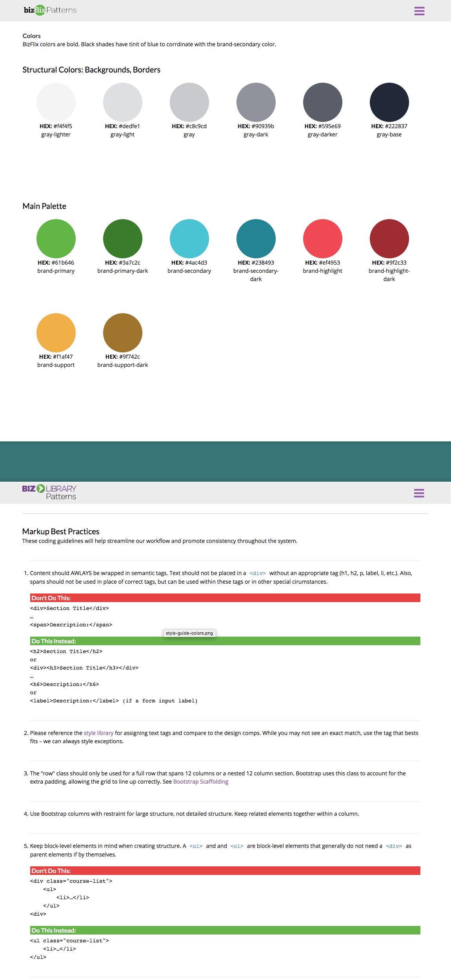Click inline '<div>' code in guideline 1

(258, 573)
